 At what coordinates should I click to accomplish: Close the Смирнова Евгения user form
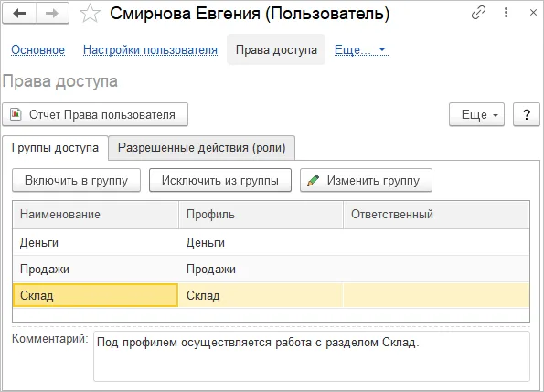point(533,13)
